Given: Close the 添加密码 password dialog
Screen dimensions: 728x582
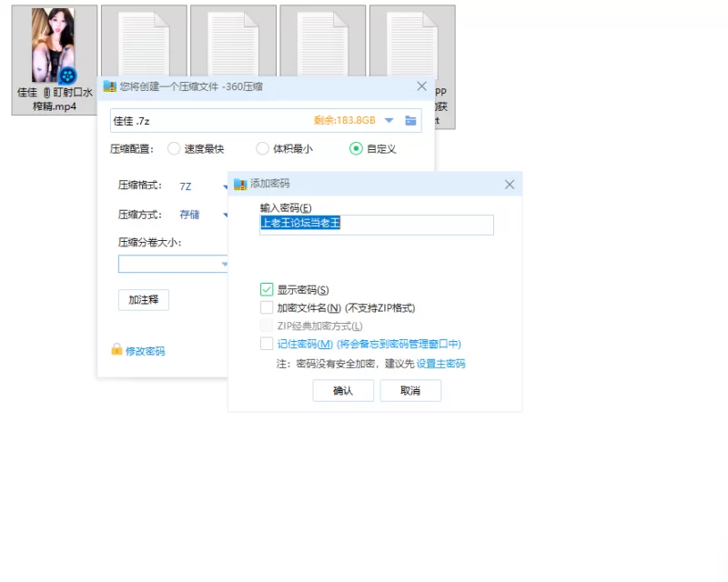Looking at the screenshot, I should pyautogui.click(x=510, y=185).
